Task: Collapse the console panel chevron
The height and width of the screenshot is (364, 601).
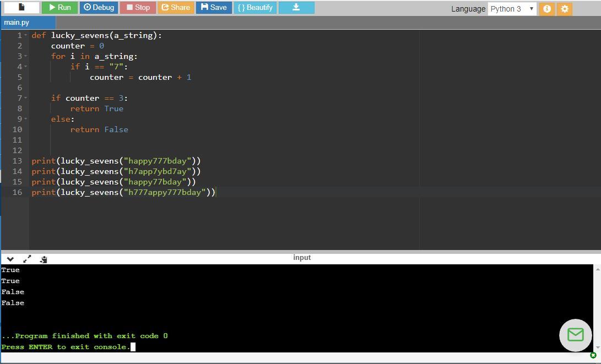Action: click(x=10, y=259)
